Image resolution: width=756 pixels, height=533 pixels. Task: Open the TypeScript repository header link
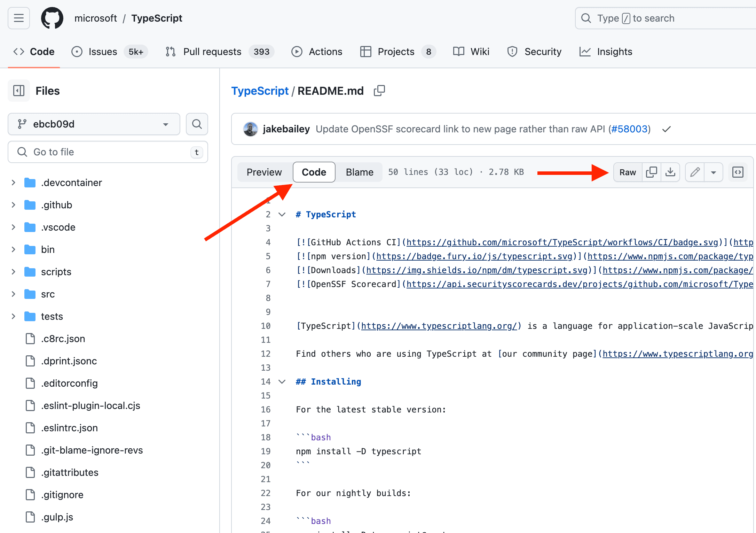pos(157,18)
